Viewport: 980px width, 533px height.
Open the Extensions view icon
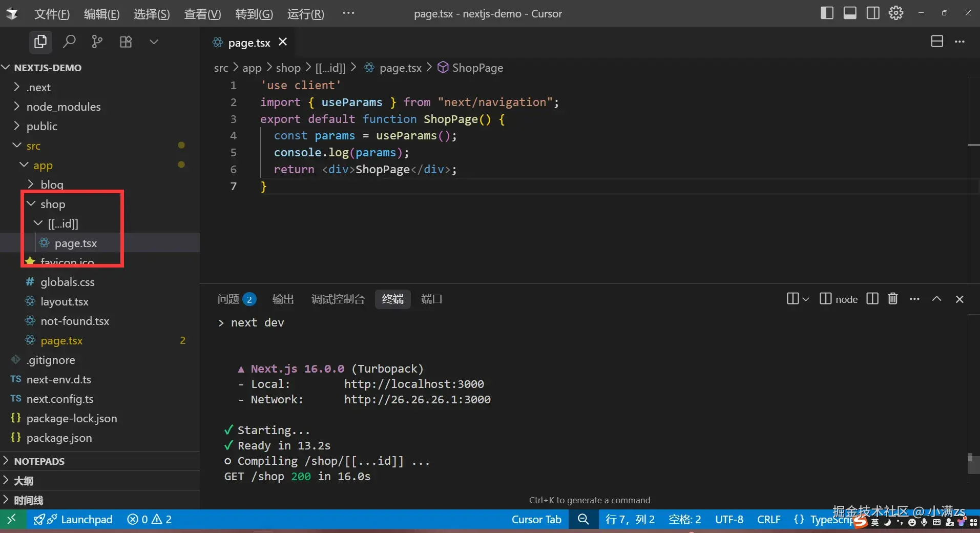(126, 42)
